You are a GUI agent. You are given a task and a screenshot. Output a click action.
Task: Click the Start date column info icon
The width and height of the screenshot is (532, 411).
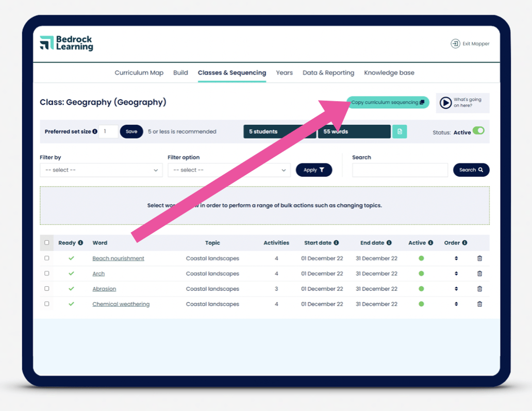coord(336,242)
